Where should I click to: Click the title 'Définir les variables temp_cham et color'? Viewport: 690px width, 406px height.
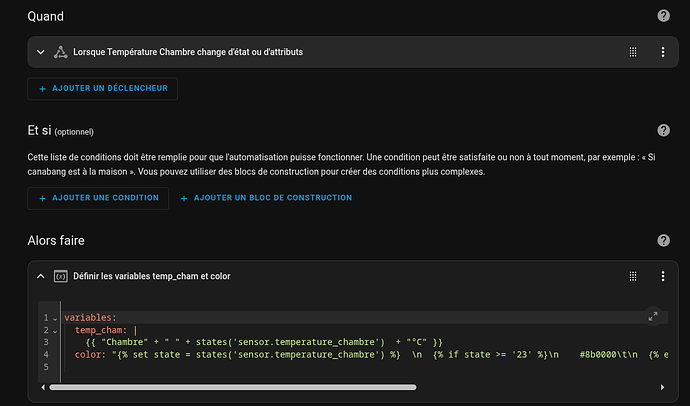(152, 276)
